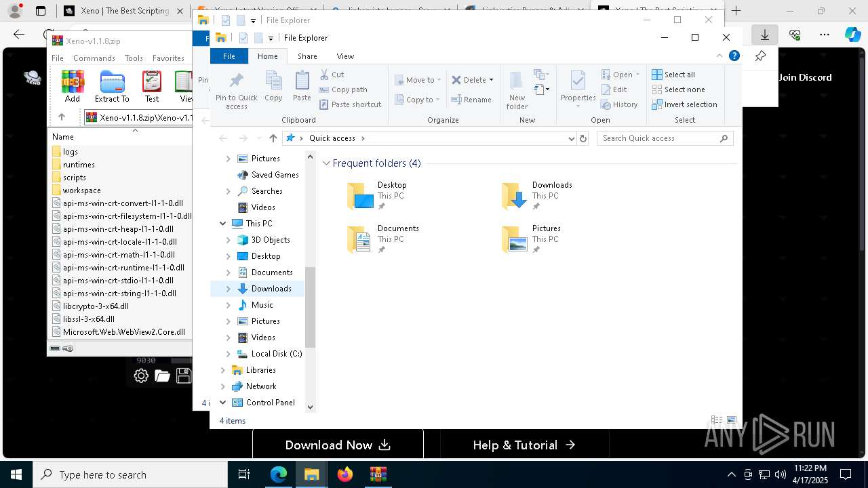Switch to the Share ribbon tab
The width and height of the screenshot is (868, 488).
307,56
